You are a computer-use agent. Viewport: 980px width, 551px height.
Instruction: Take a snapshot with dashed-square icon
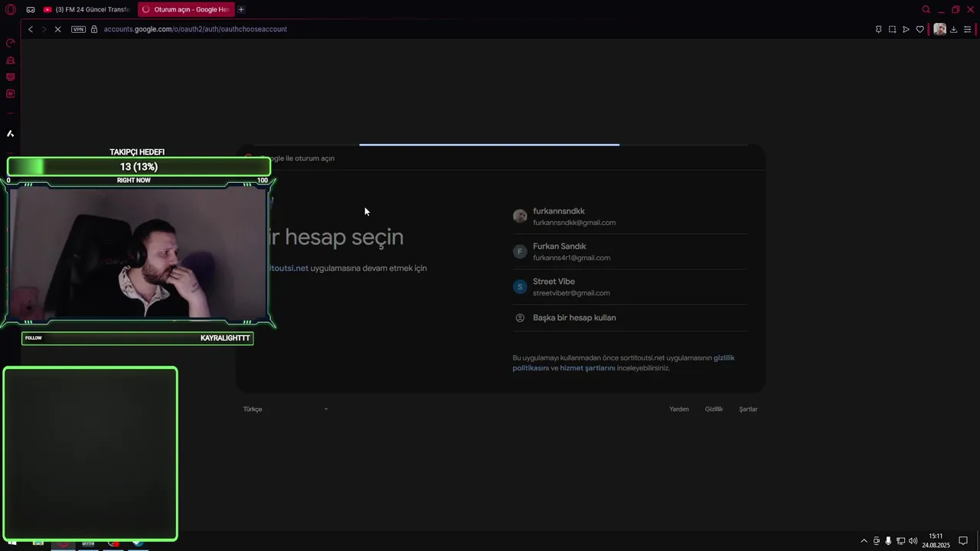click(x=892, y=29)
